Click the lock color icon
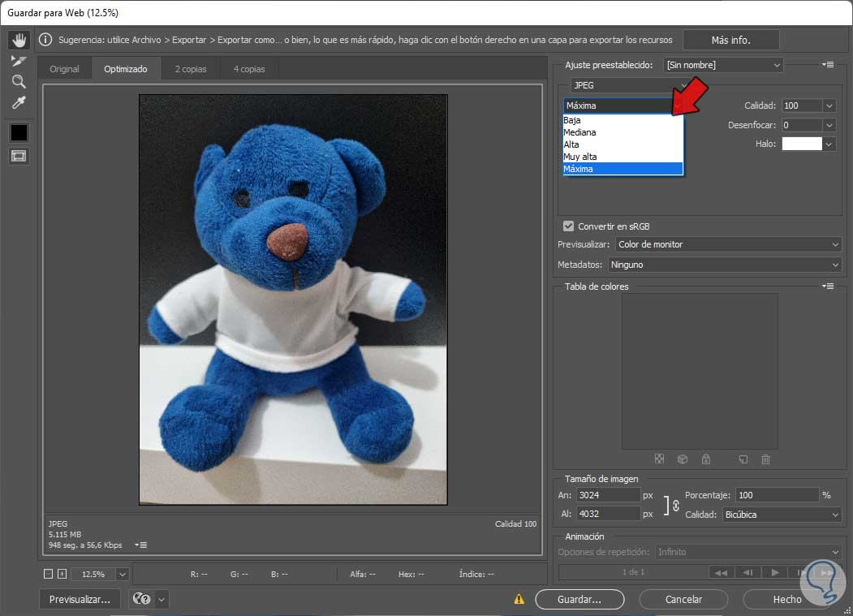The width and height of the screenshot is (853, 616). 705,459
